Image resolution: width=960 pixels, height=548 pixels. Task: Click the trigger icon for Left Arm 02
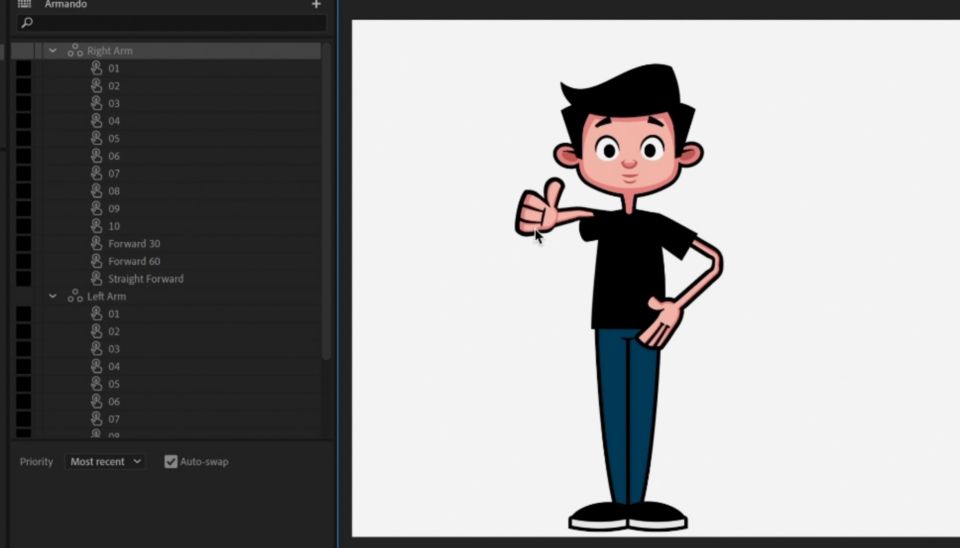[97, 331]
